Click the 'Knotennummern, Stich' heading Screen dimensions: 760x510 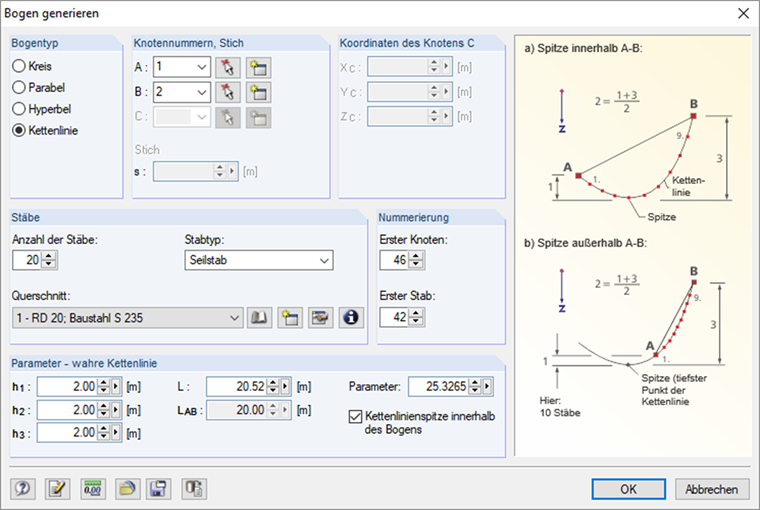click(x=189, y=43)
